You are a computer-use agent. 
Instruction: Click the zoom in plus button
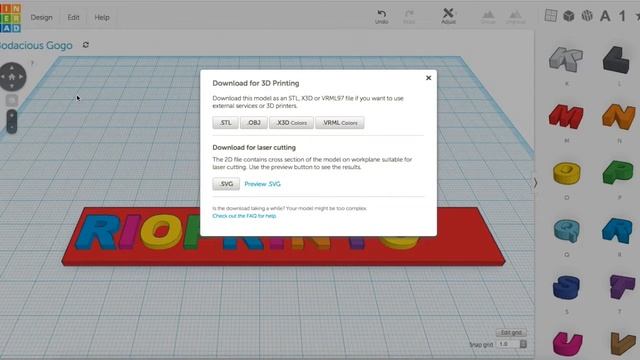pyautogui.click(x=12, y=116)
